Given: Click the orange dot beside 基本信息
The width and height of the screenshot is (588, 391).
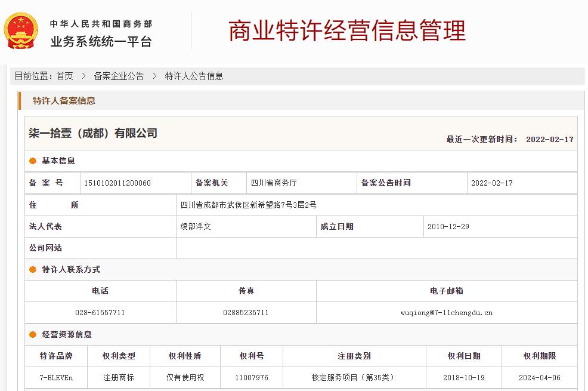Looking at the screenshot, I should [33, 161].
